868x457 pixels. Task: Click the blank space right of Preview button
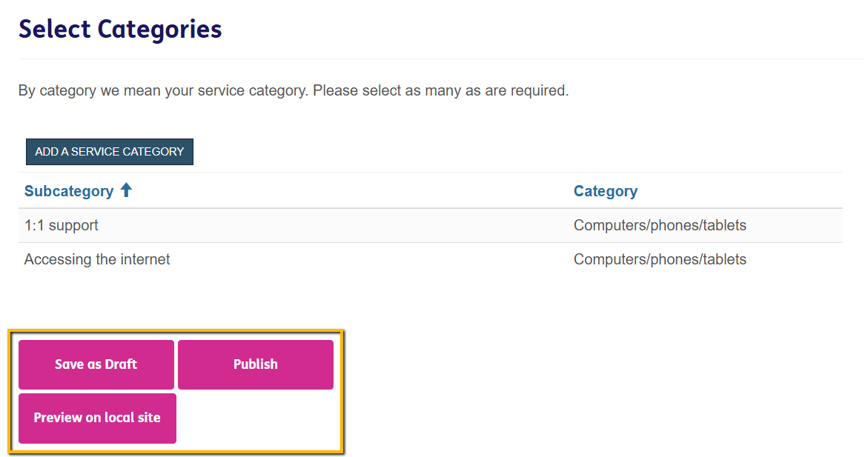(256, 418)
